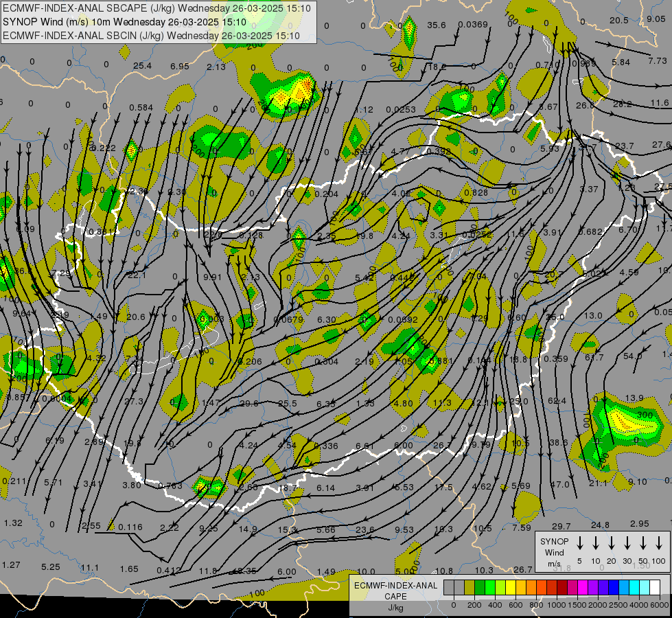Click the value 47.0 on map

[560, 484]
